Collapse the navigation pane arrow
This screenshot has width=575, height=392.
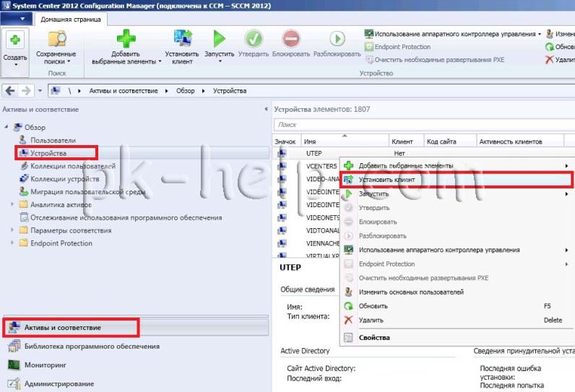click(x=266, y=109)
